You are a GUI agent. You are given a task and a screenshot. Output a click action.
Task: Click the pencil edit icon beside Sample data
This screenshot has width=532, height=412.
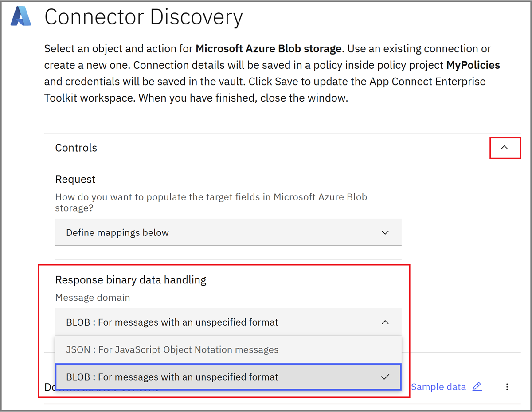(477, 387)
